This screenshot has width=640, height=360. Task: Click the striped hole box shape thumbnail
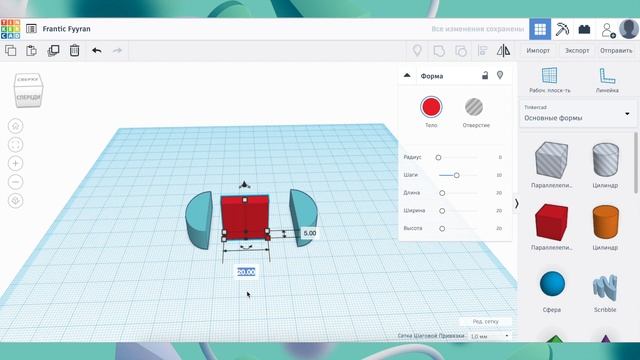coord(551,160)
